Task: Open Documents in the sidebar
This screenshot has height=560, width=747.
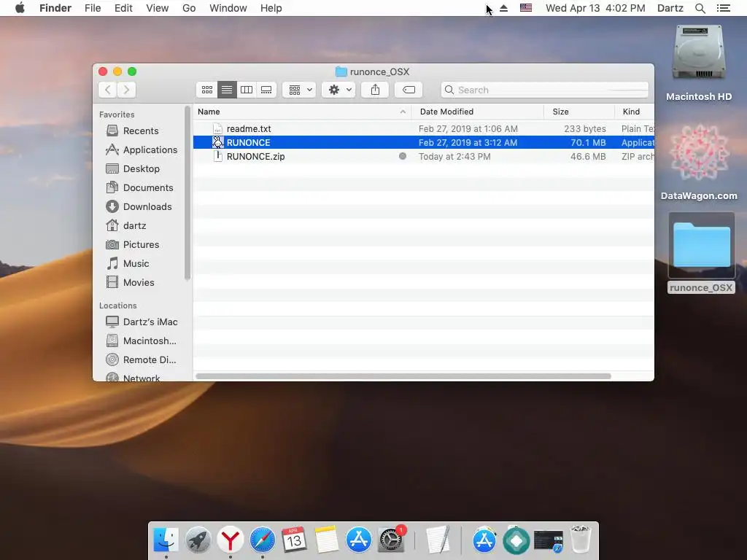Action: pyautogui.click(x=141, y=187)
